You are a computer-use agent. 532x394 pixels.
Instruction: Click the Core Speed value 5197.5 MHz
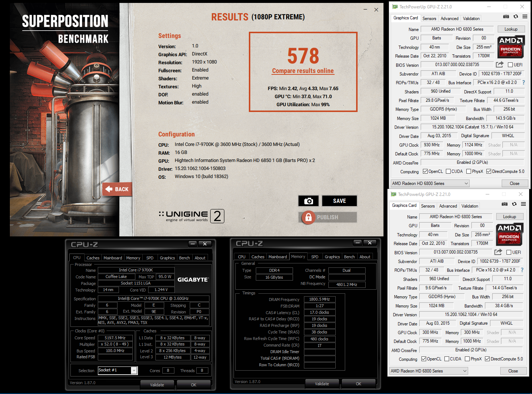115,338
